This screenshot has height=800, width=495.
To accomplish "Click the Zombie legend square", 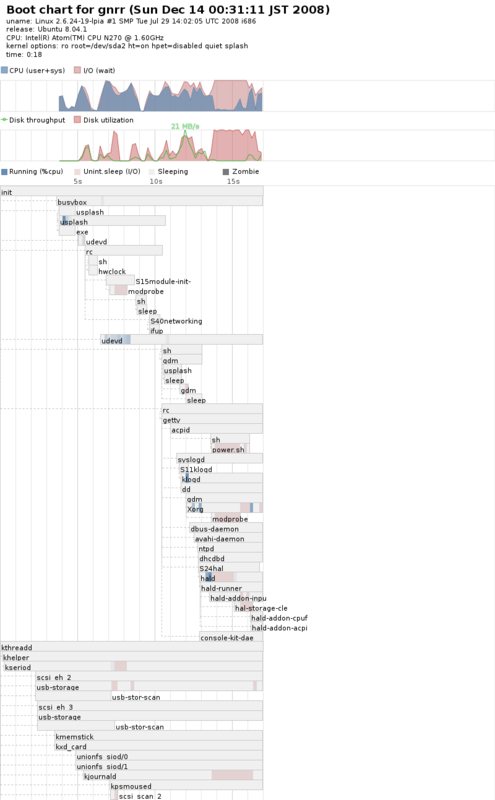I will [226, 172].
